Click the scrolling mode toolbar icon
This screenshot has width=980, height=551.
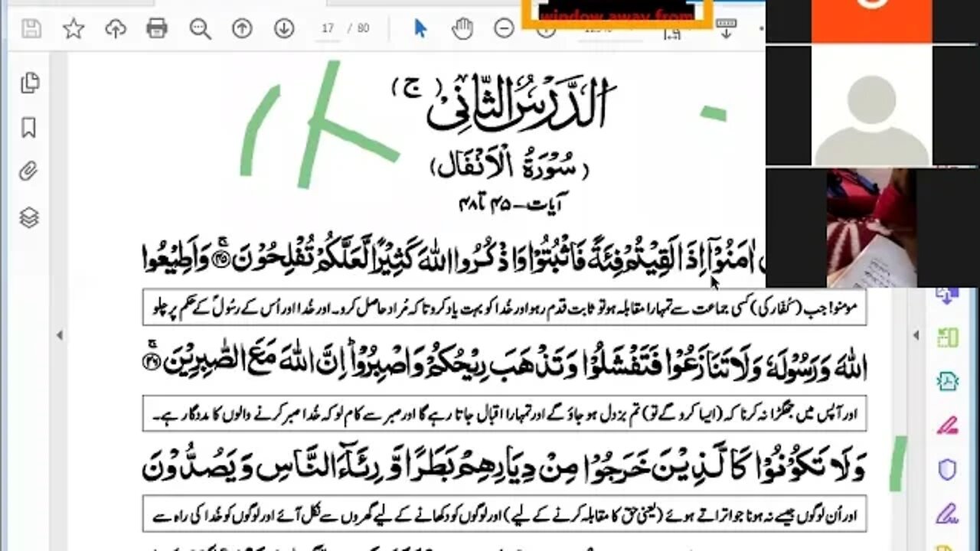pos(725,30)
